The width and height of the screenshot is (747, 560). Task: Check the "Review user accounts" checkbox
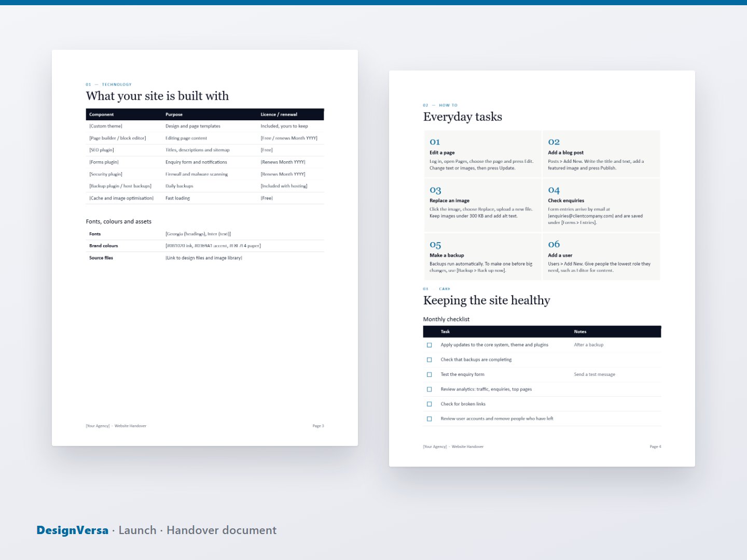tap(429, 419)
